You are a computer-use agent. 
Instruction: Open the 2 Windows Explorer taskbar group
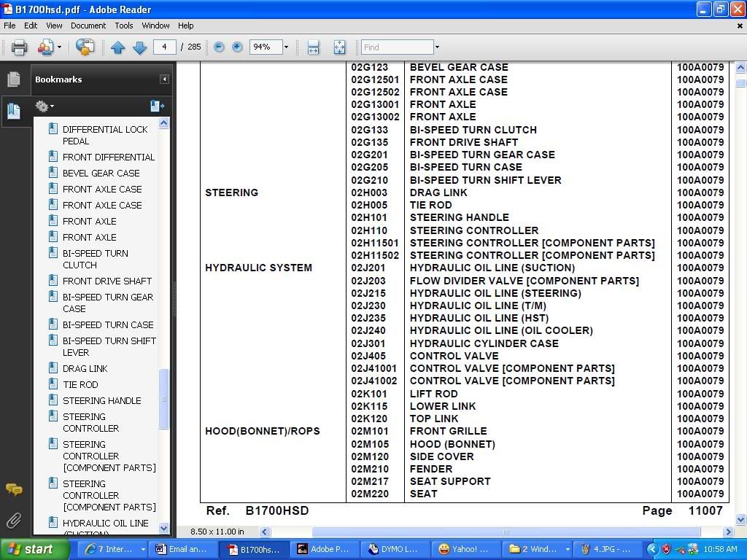coord(536,550)
